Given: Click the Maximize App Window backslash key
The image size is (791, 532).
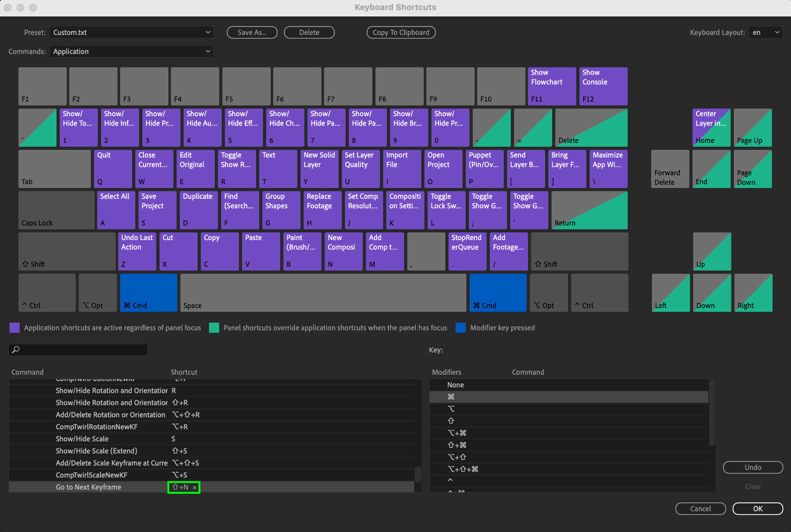Looking at the screenshot, I should (608, 169).
